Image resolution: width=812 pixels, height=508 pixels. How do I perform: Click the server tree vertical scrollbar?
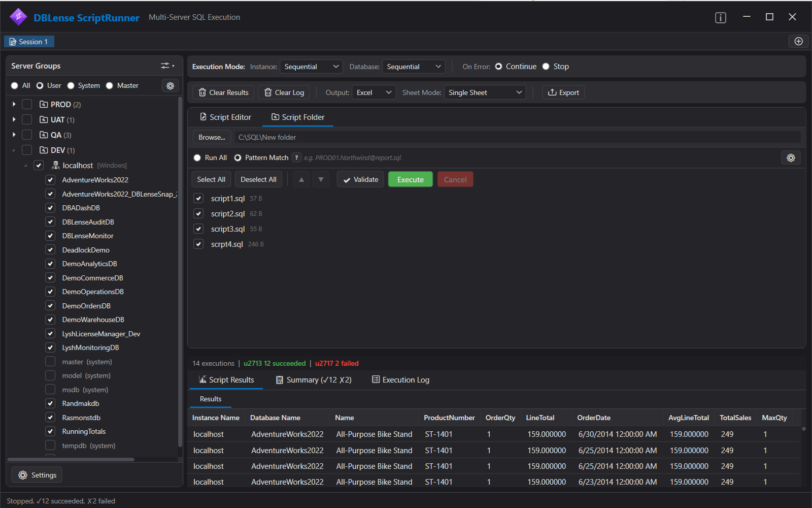pyautogui.click(x=180, y=272)
